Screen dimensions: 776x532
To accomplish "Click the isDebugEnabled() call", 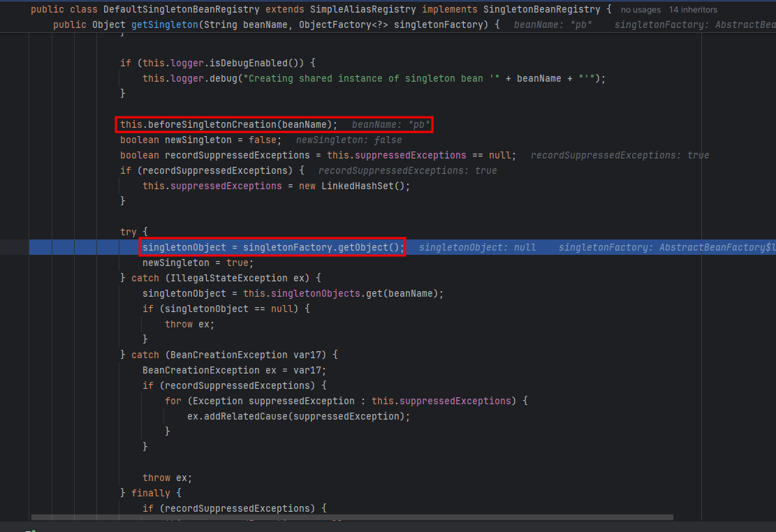I will (256, 63).
